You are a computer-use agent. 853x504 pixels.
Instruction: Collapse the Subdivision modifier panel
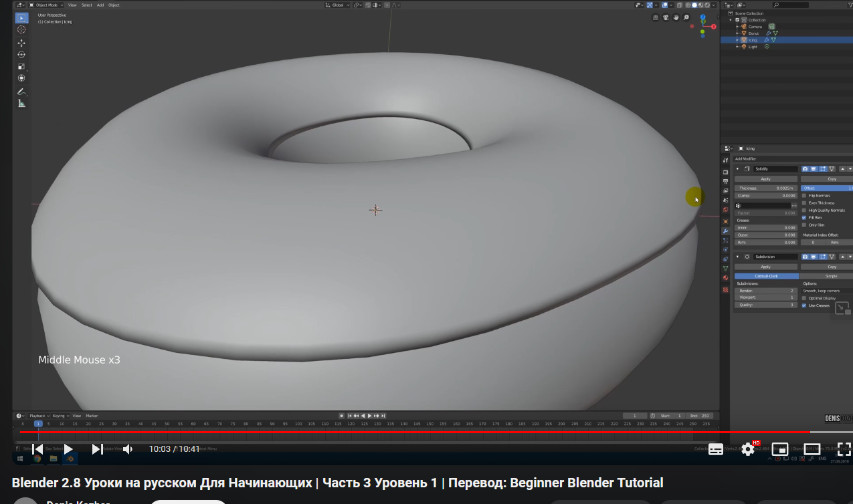coord(737,257)
